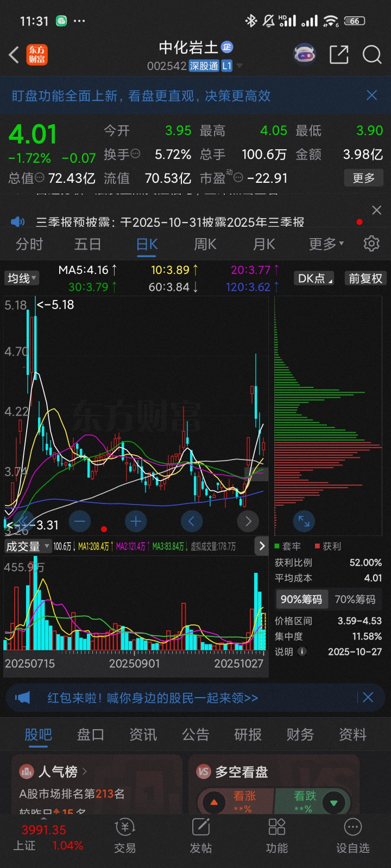This screenshot has height=868, width=391.
Task: Tap the speaker announcement icon
Action: point(18,221)
